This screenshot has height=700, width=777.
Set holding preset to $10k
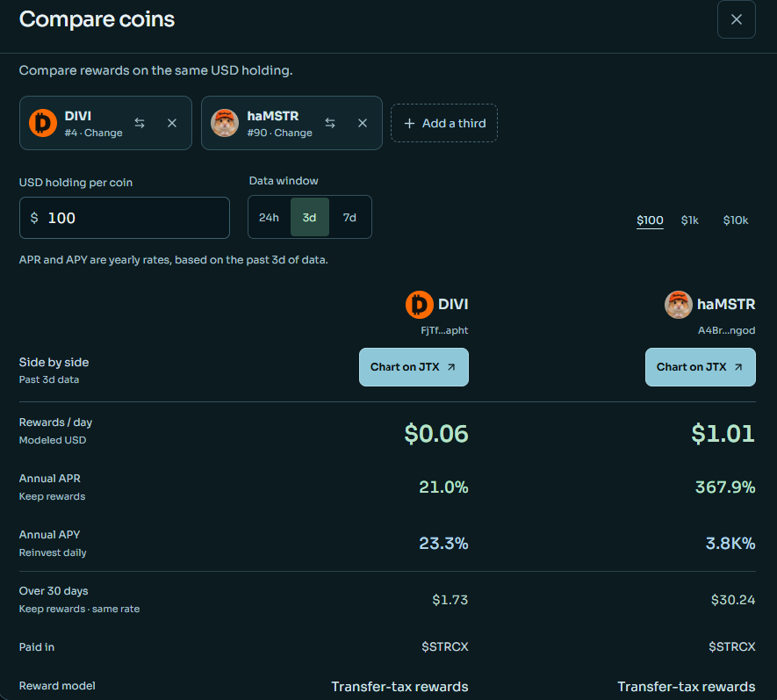(736, 220)
